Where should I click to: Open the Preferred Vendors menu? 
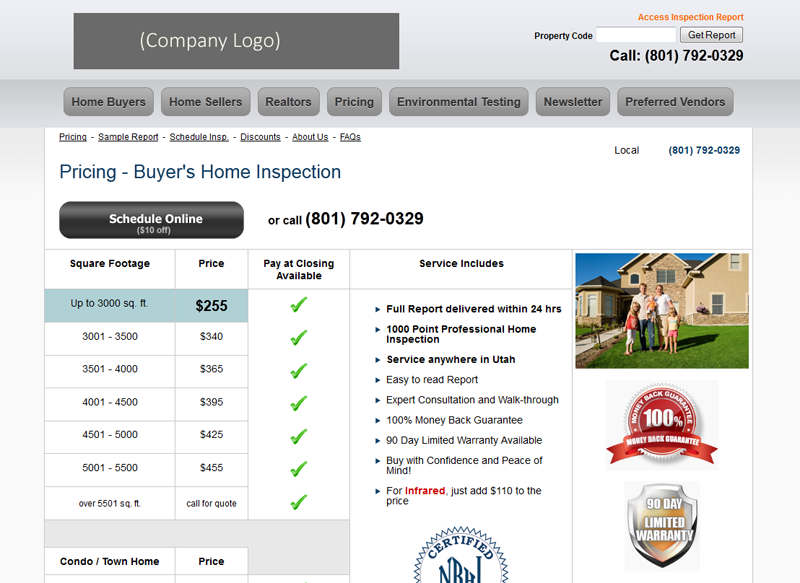675,102
